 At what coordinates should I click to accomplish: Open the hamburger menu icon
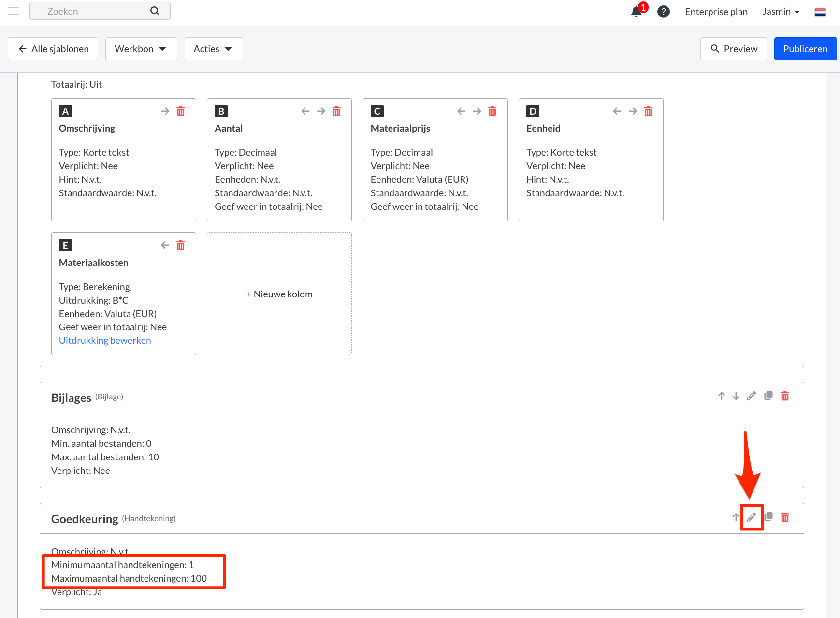coord(14,11)
